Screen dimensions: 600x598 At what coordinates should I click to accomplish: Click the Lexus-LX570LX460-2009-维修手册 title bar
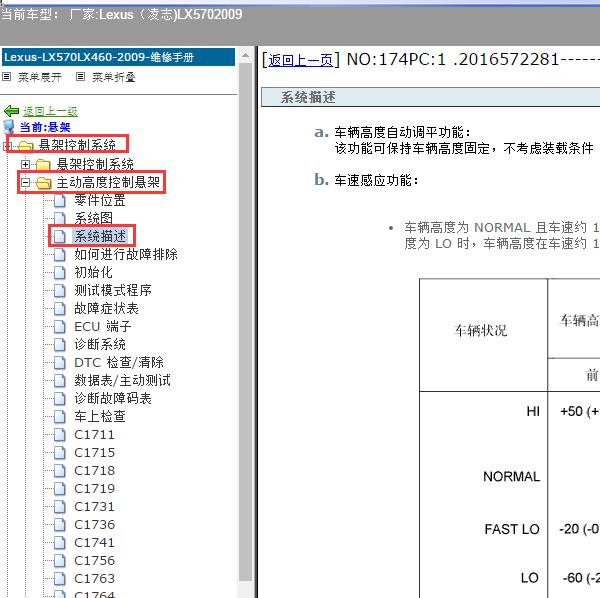tap(118, 57)
